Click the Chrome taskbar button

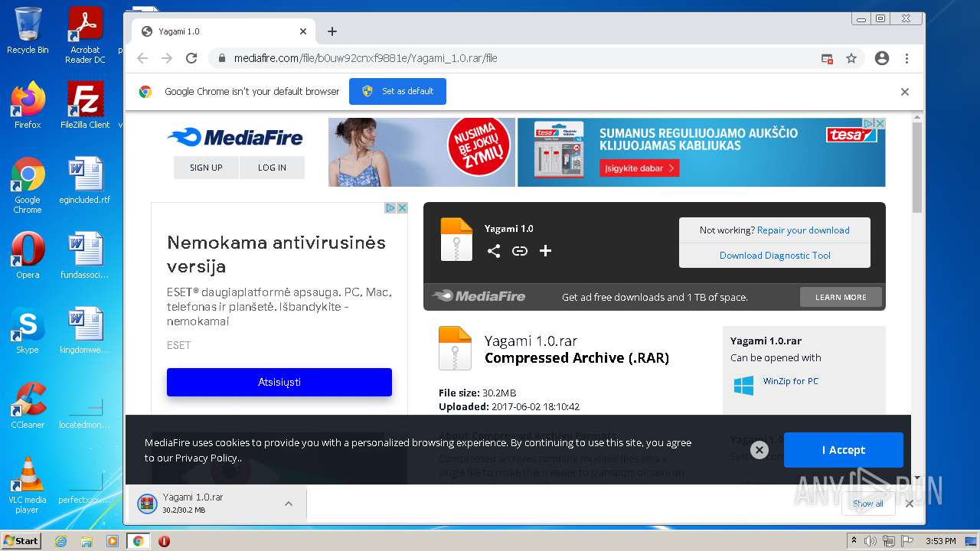(138, 541)
